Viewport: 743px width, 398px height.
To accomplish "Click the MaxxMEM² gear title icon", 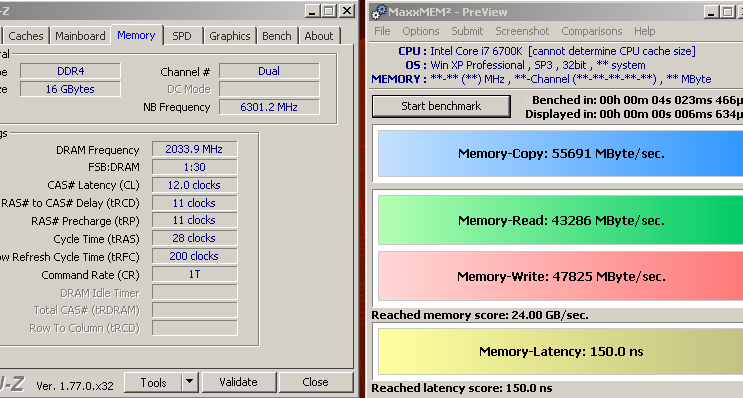I will click(x=379, y=12).
